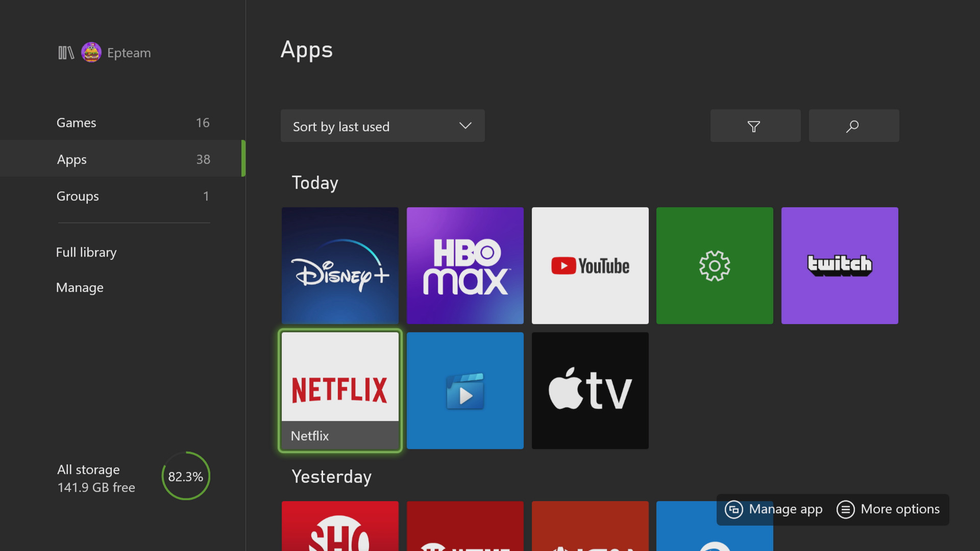Click the library books icon
This screenshot has height=551, width=980.
[x=66, y=53]
